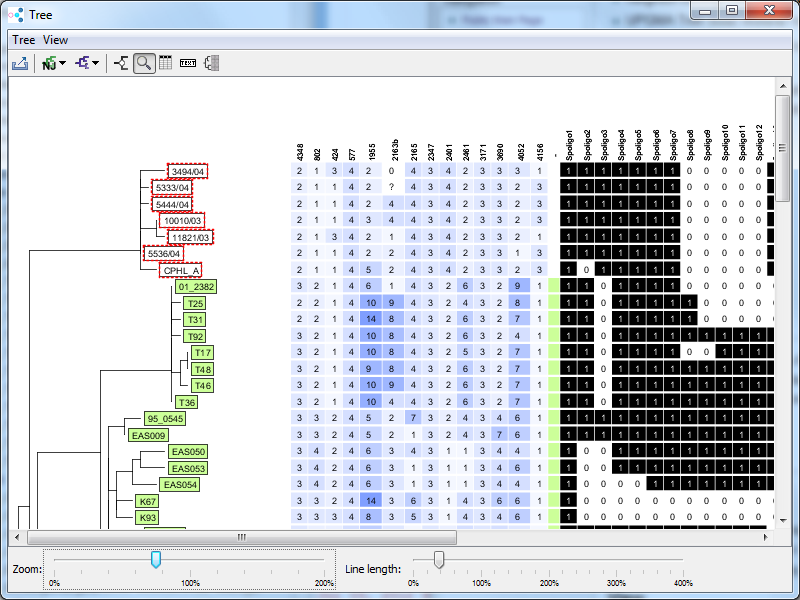Click the NJ clustering method icon

pos(50,64)
